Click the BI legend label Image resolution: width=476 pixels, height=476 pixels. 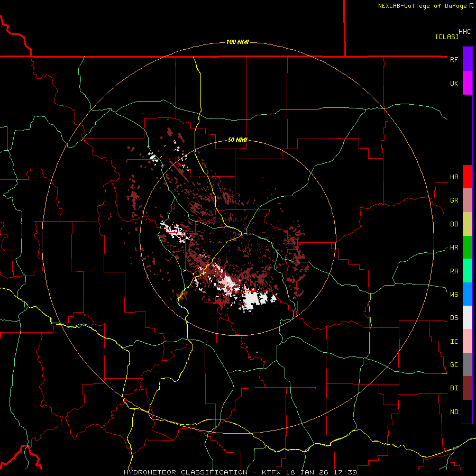click(x=454, y=388)
